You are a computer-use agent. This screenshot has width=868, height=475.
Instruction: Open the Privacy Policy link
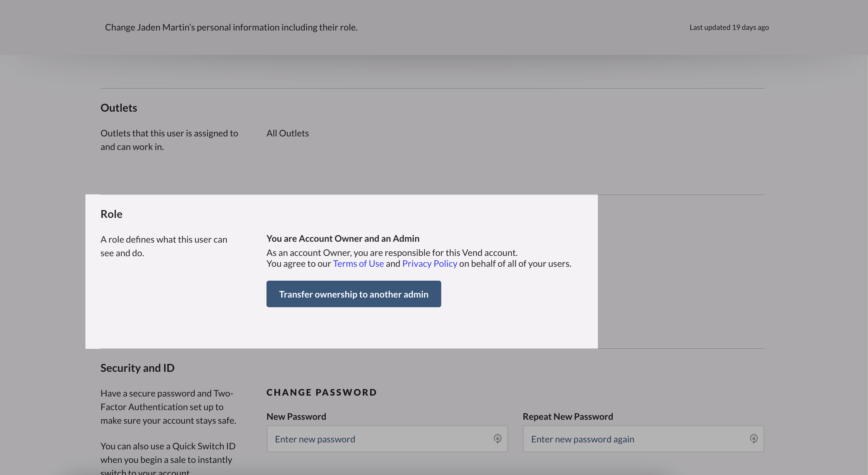pos(429,263)
